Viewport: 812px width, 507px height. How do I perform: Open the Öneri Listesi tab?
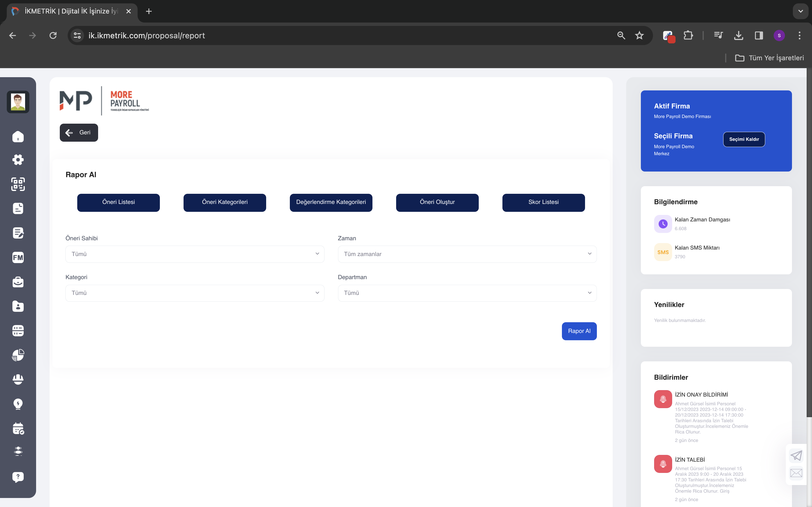118,203
